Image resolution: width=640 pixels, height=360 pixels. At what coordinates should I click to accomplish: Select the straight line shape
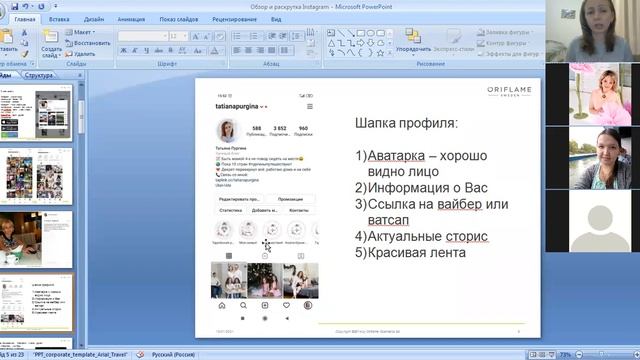pos(341,33)
